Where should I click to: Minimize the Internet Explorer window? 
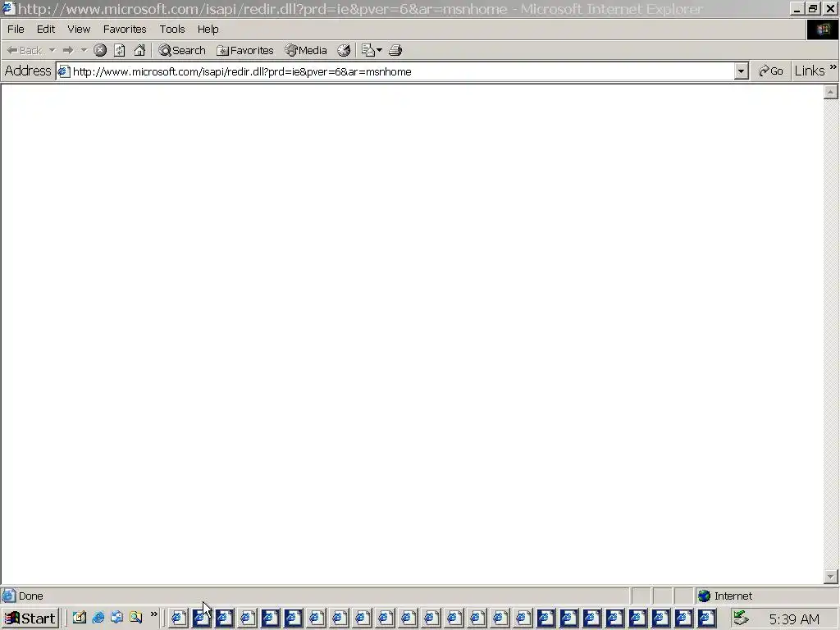(x=797, y=8)
